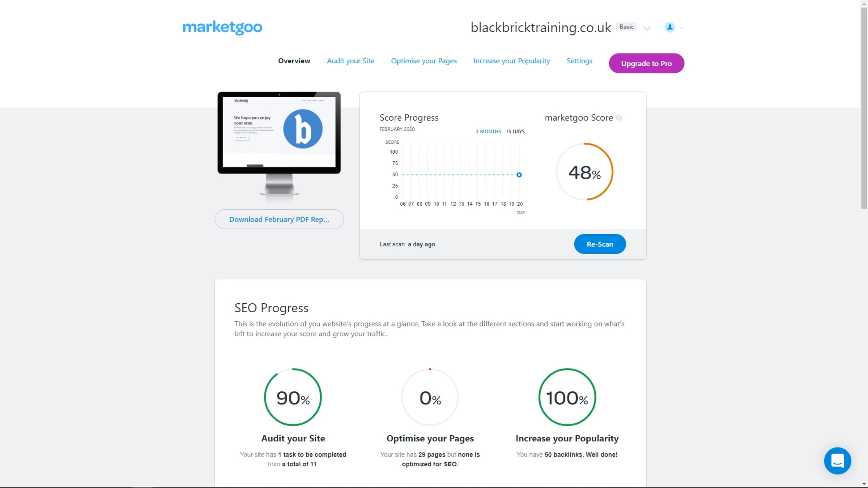Image resolution: width=868 pixels, height=488 pixels.
Task: Click the '1 task to be completed' text
Action: coord(312,455)
